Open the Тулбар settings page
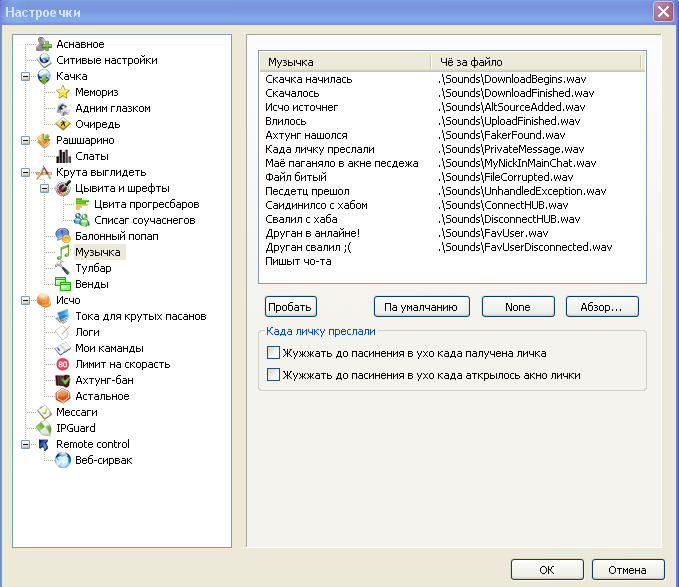 point(92,268)
